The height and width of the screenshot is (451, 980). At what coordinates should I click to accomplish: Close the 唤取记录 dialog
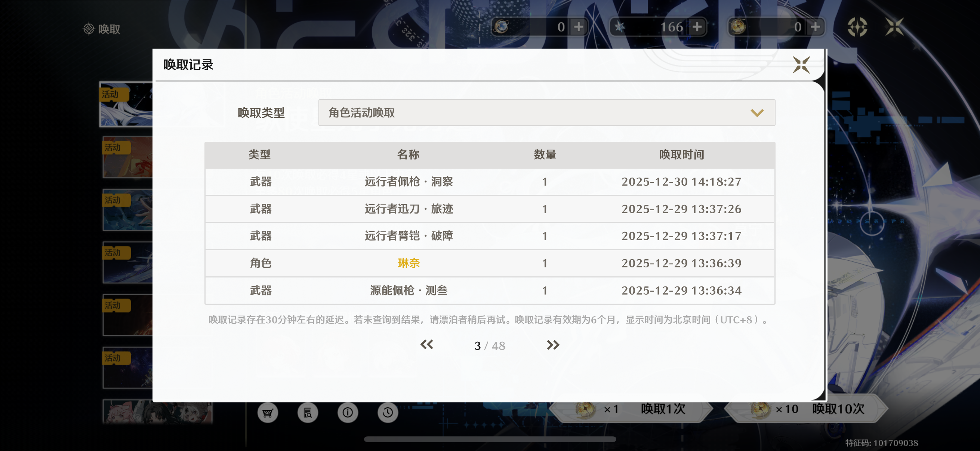pyautogui.click(x=801, y=65)
